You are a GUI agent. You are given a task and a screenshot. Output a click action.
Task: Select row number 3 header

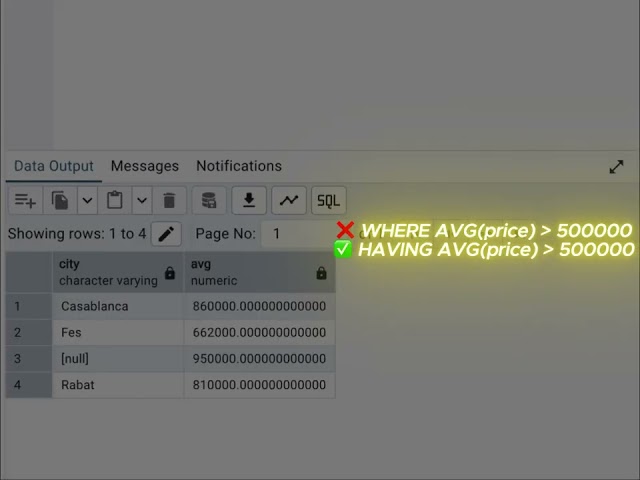[x=29, y=359]
